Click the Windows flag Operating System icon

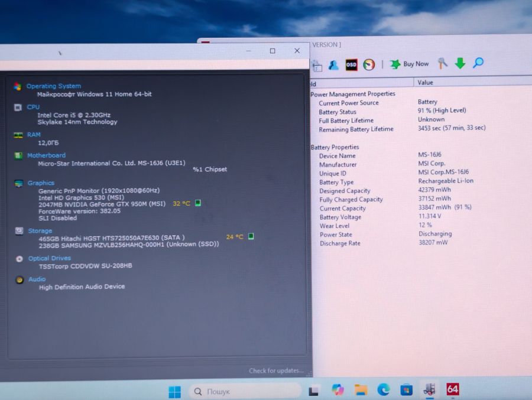18,86
